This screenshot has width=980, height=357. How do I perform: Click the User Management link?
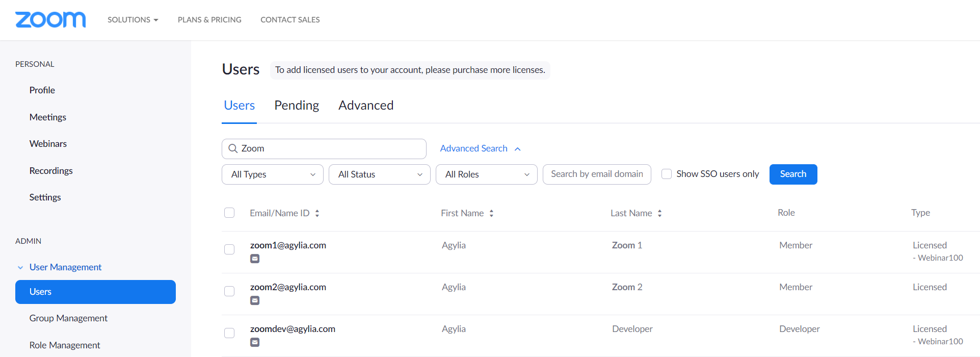point(65,267)
